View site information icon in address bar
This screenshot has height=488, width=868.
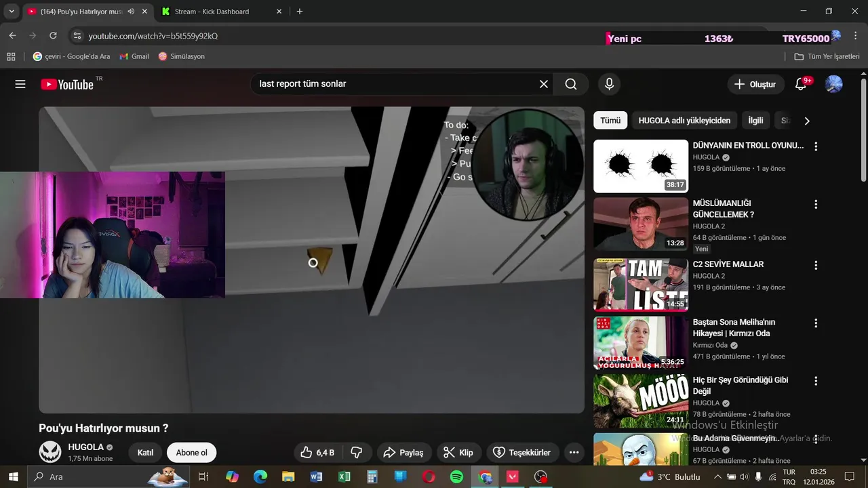click(77, 35)
